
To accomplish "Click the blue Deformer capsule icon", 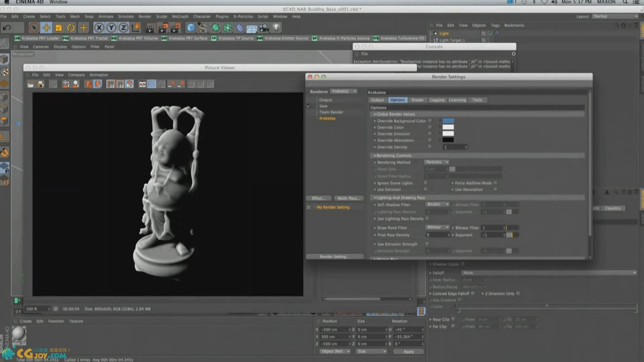I will tap(239, 28).
